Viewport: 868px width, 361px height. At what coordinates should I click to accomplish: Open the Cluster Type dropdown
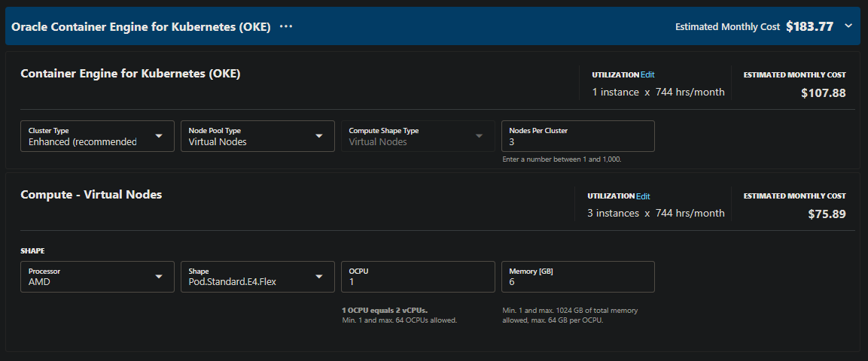(x=97, y=136)
